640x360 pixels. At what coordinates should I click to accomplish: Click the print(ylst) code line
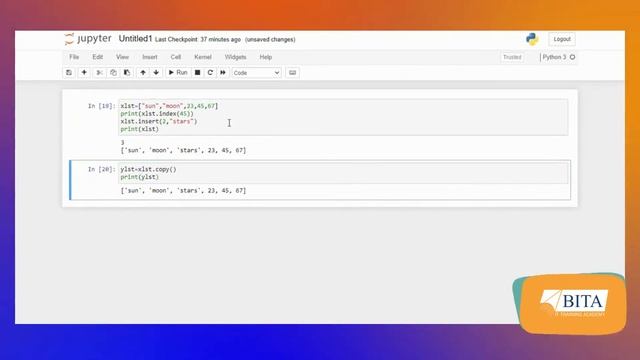[140, 177]
